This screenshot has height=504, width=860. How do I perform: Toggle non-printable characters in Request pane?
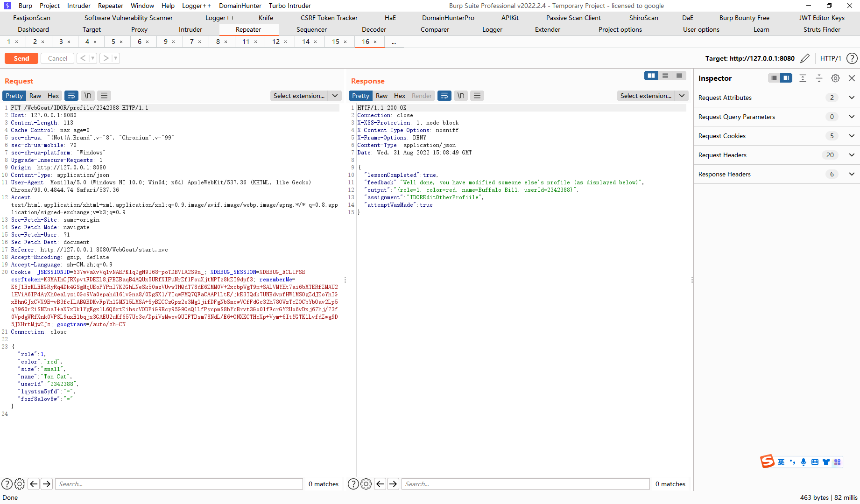88,96
